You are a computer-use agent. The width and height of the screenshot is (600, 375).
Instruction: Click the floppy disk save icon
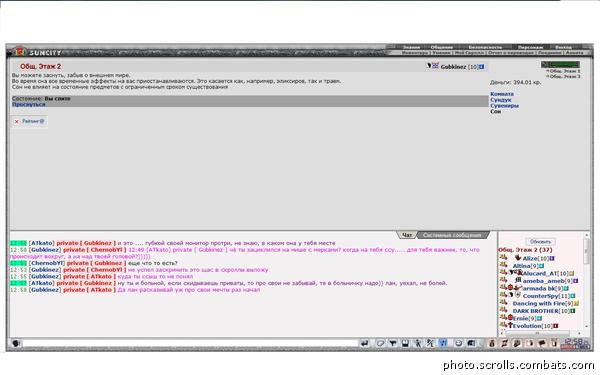[x=405, y=343]
